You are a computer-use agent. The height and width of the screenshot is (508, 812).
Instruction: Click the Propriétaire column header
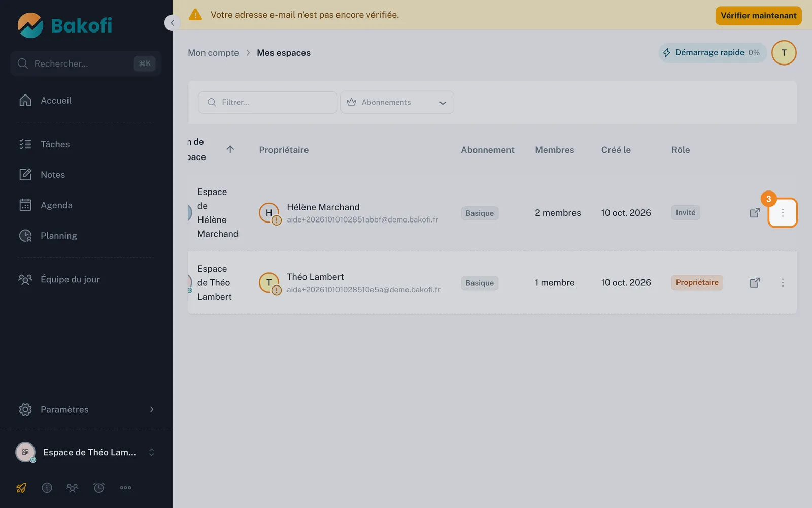284,150
